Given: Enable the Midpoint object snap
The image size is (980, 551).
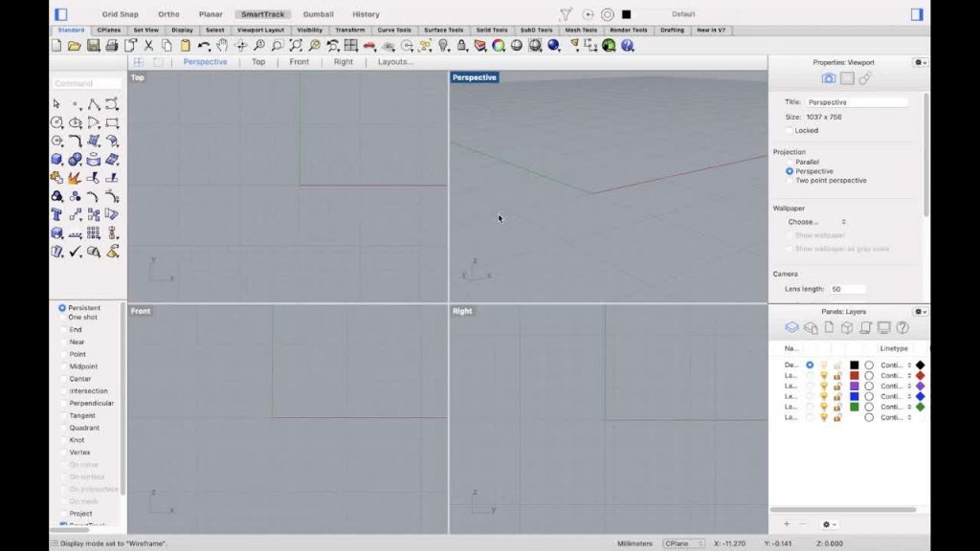Looking at the screenshot, I should [63, 366].
